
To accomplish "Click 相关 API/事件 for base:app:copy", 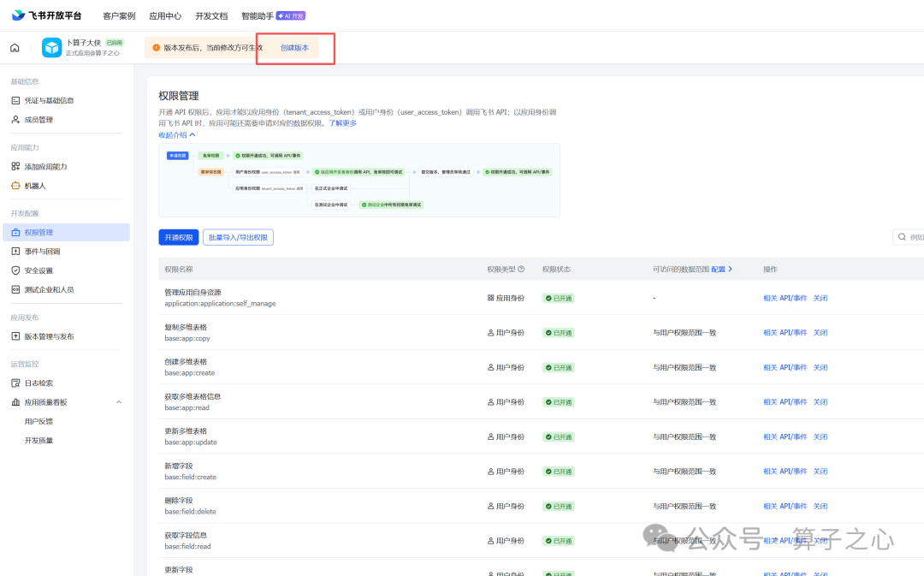I will coord(785,333).
